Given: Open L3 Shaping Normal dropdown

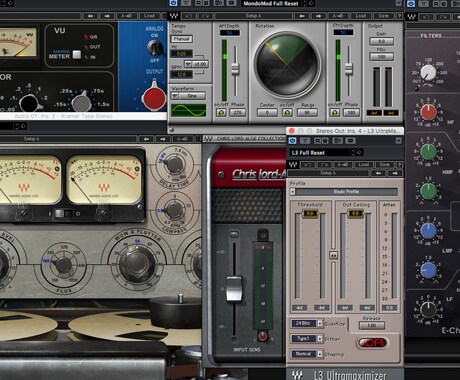Looking at the screenshot, I should click(x=307, y=354).
